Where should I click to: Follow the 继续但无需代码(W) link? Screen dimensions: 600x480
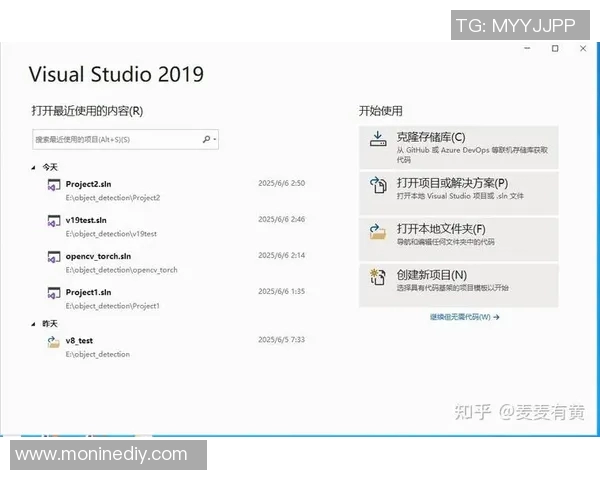pos(465,317)
